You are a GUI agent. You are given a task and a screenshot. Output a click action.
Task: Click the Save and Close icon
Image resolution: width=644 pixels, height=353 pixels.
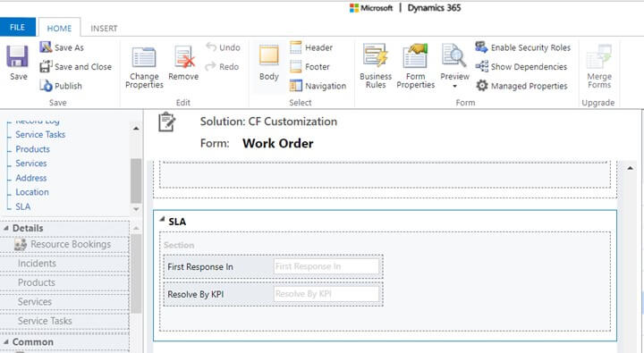pyautogui.click(x=46, y=66)
